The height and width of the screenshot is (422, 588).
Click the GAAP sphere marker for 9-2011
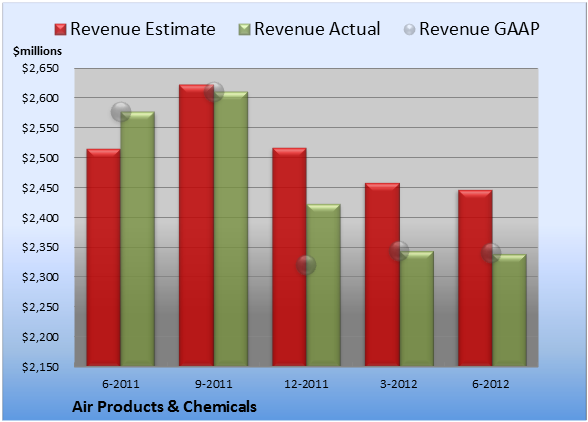pos(214,92)
